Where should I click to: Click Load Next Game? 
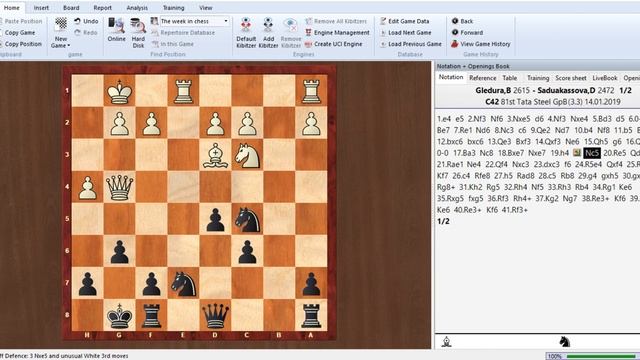pyautogui.click(x=405, y=32)
